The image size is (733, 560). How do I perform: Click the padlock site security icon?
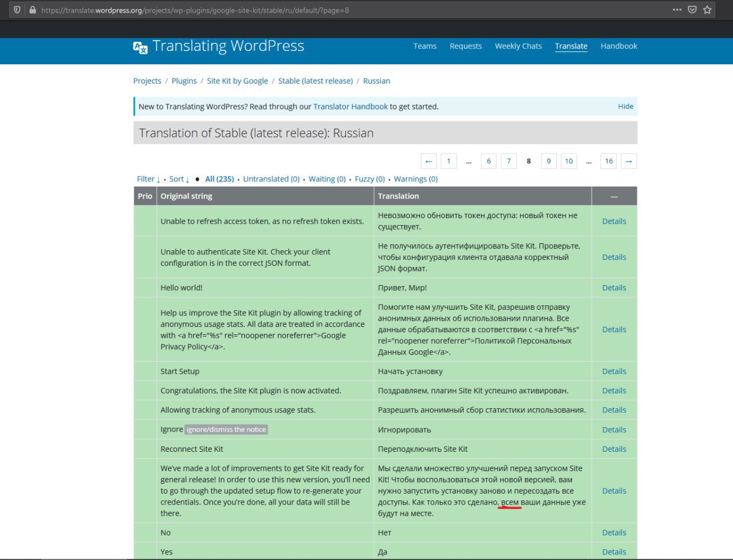32,10
